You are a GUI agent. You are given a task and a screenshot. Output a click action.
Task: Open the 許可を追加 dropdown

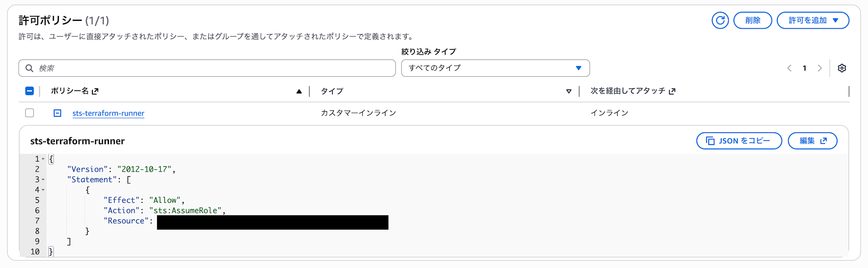(x=813, y=20)
